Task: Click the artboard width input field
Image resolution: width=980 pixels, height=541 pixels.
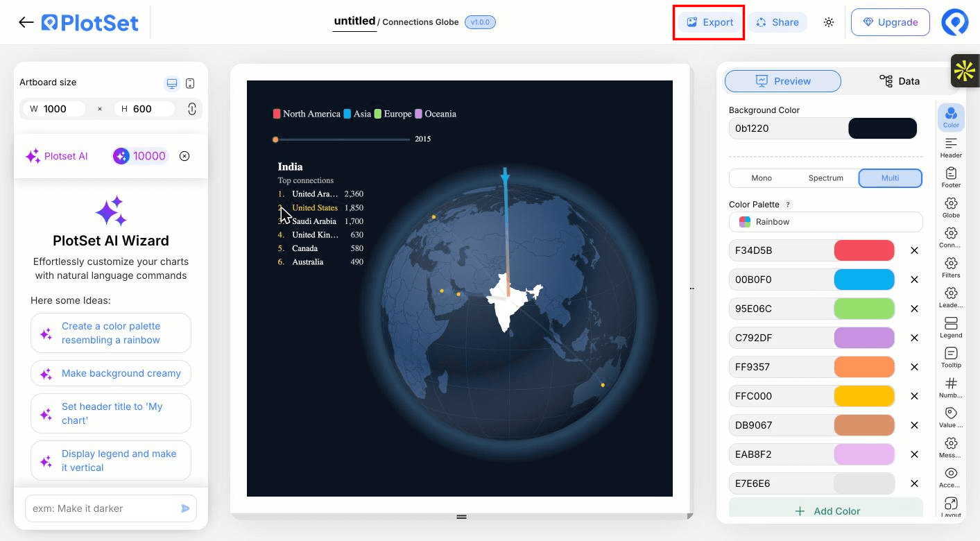Action: [x=55, y=109]
